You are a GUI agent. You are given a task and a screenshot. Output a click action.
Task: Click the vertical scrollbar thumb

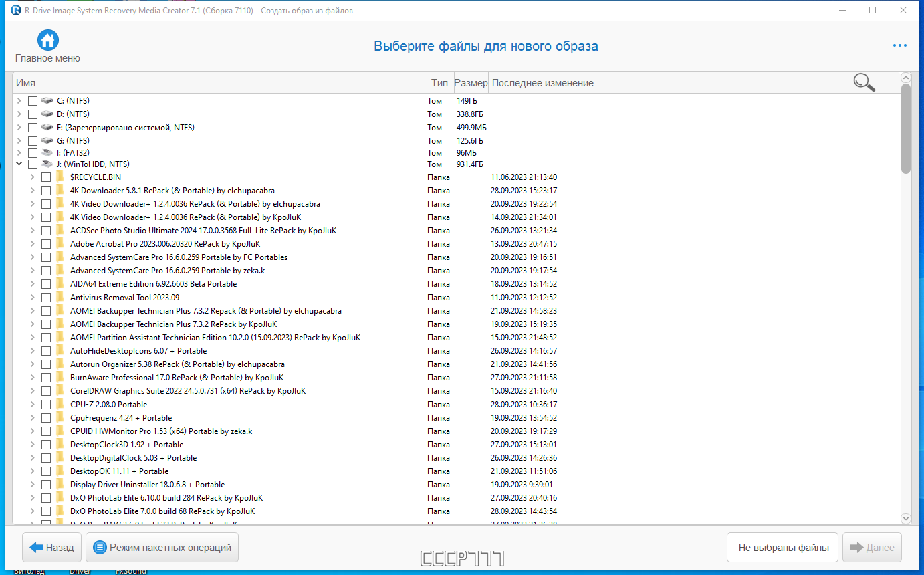coord(906,128)
